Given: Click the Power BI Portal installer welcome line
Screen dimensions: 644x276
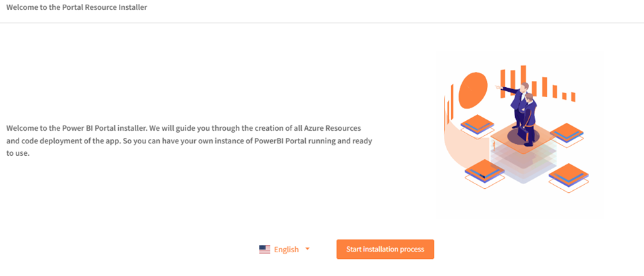Looking at the screenshot, I should (x=184, y=127).
